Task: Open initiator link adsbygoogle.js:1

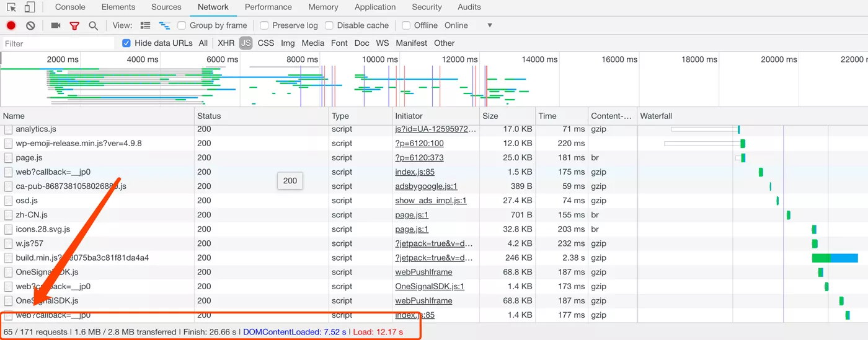Action: (427, 186)
